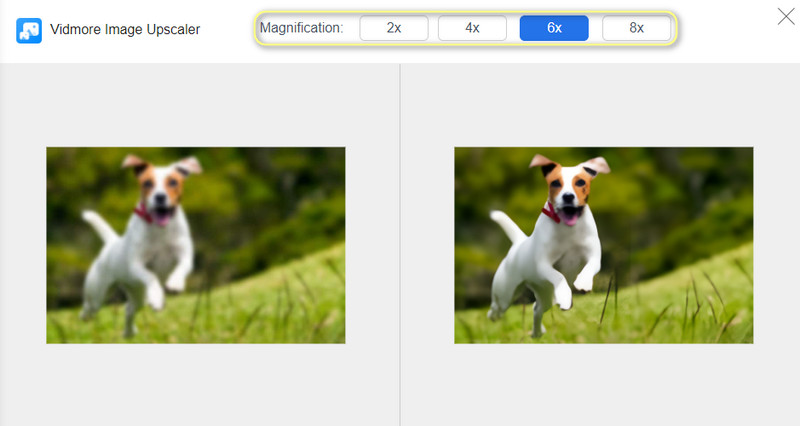Select 2x magnification
The image size is (800, 426).
[394, 28]
